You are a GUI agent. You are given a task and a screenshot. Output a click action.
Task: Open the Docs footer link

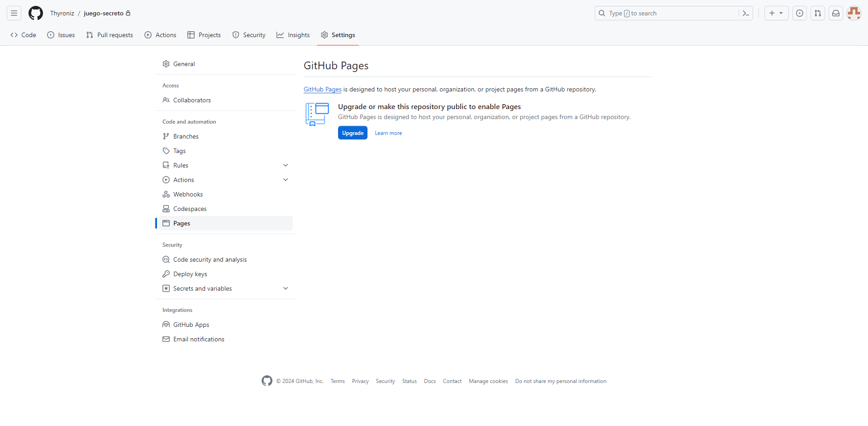[429, 381]
